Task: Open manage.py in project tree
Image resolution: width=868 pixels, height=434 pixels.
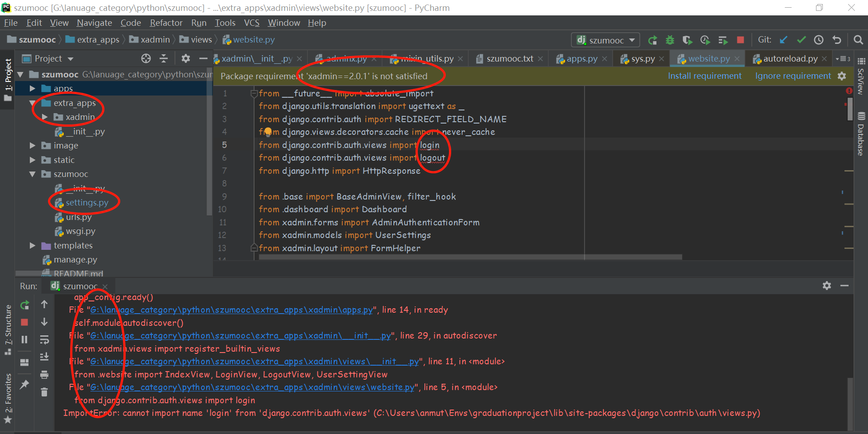Action: point(75,260)
